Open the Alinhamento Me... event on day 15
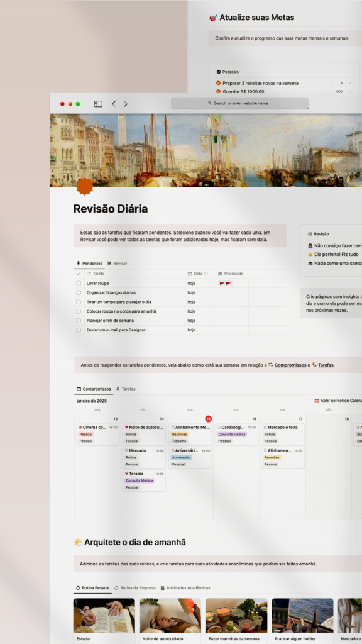The width and height of the screenshot is (362, 644). pos(190,434)
